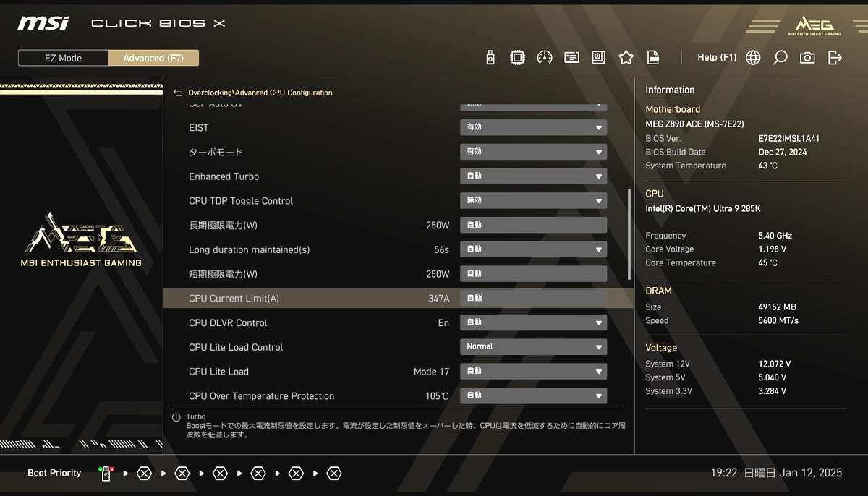This screenshot has width=868, height=496.
Task: Change language with the globe icon
Action: [x=753, y=58]
